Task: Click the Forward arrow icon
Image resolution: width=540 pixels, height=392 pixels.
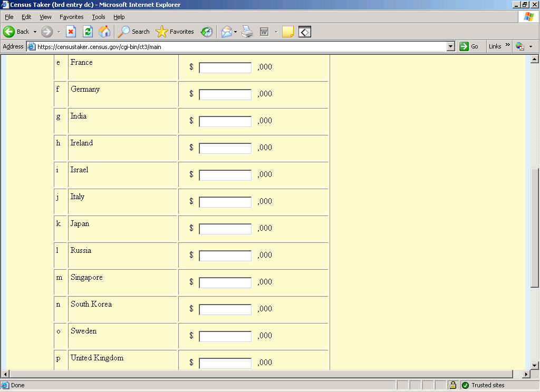Action: pos(47,32)
